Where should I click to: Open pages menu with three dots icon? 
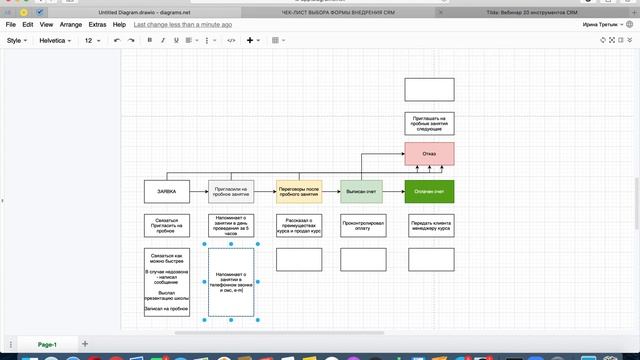pyautogui.click(x=11, y=344)
